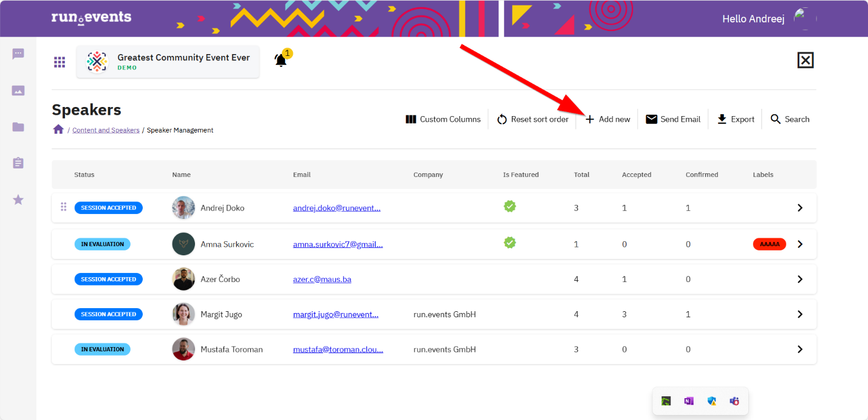The width and height of the screenshot is (868, 420).
Task: Click email link mustafa@toroman.clou...
Action: [338, 349]
